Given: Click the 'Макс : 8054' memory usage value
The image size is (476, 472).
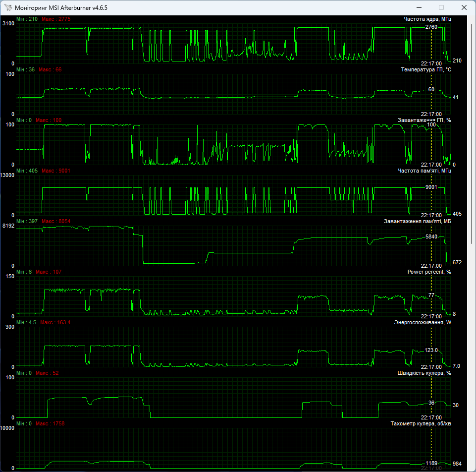Looking at the screenshot, I should click(56, 221).
